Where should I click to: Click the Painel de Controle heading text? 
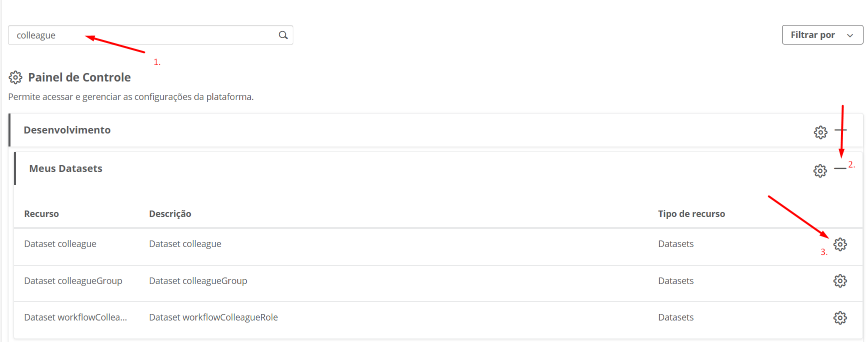click(x=79, y=77)
